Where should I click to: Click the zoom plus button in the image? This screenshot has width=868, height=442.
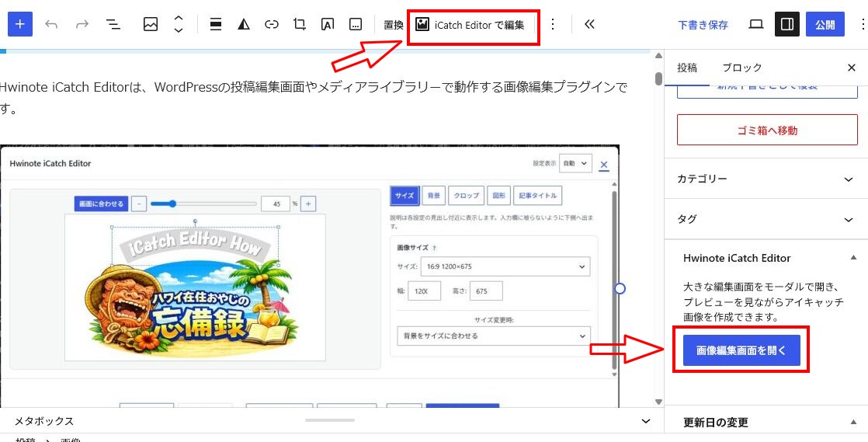308,204
